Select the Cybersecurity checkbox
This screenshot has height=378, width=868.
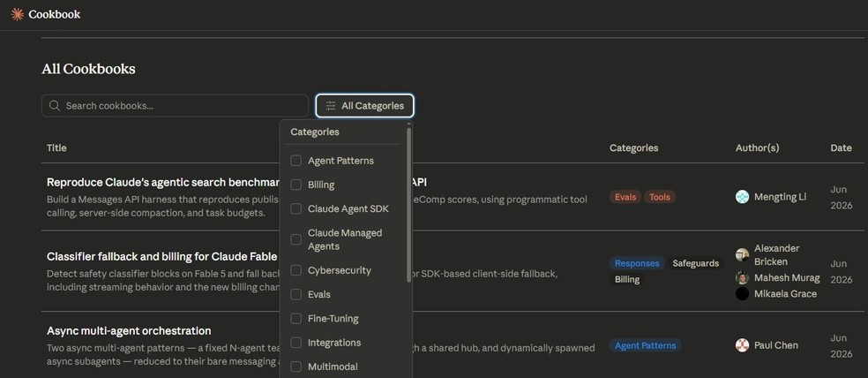point(296,270)
